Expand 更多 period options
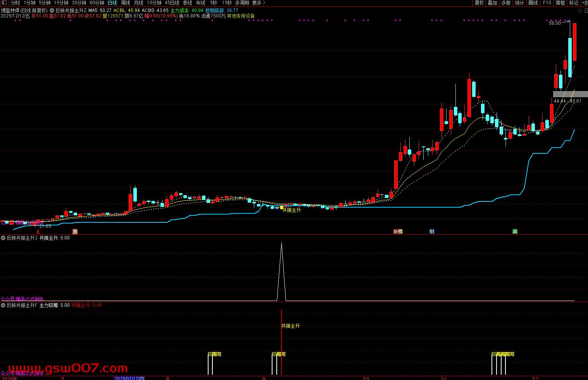This screenshot has width=588, height=380. 259,3
